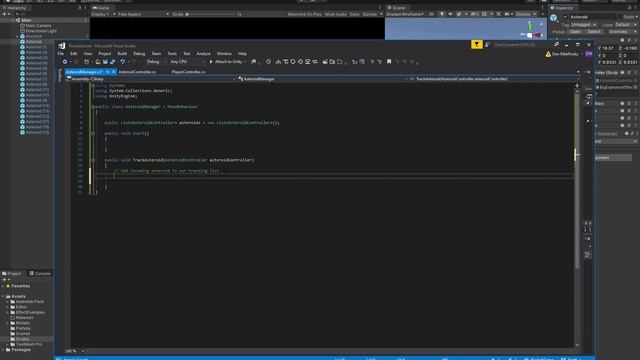
Task: Open the Analyze menu in Visual Studio
Action: 203,53
